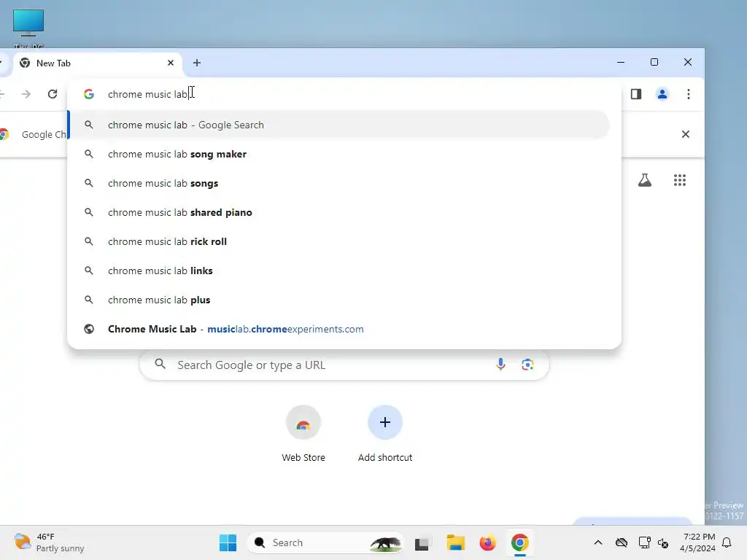Screen dimensions: 747x560
Task: Dismiss the Google Chrome info bar
Action: [686, 134]
